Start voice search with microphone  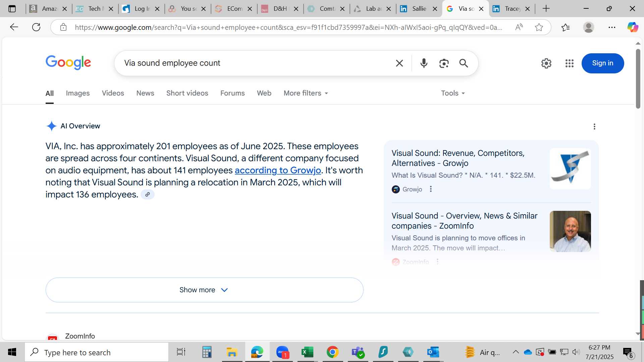pos(424,63)
